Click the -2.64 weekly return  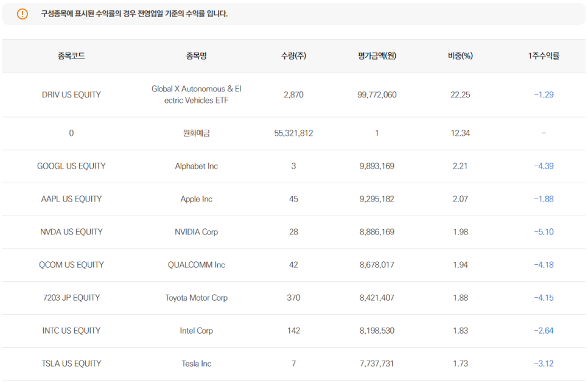(x=544, y=331)
